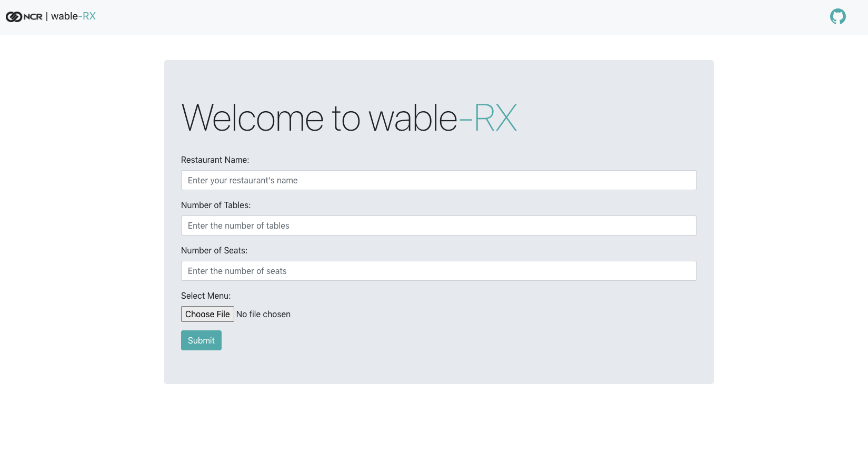This screenshot has height=461, width=868.
Task: Click the "Welcome to wable-RX" heading
Action: point(349,117)
